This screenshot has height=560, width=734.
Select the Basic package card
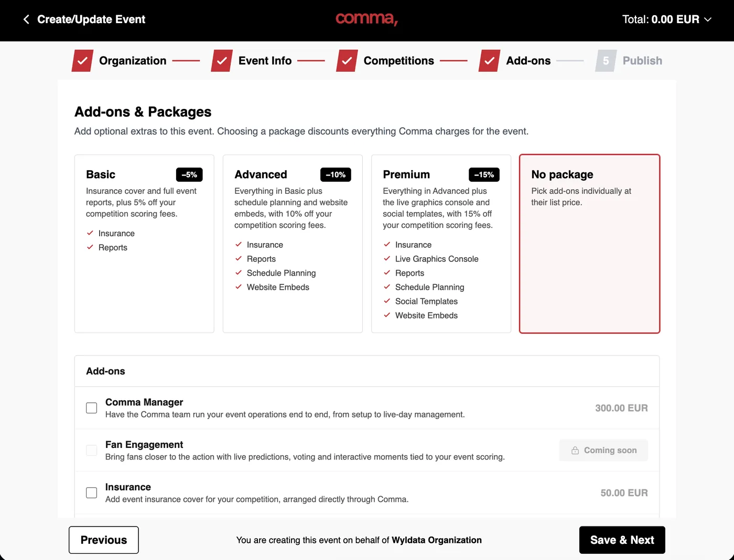(144, 244)
